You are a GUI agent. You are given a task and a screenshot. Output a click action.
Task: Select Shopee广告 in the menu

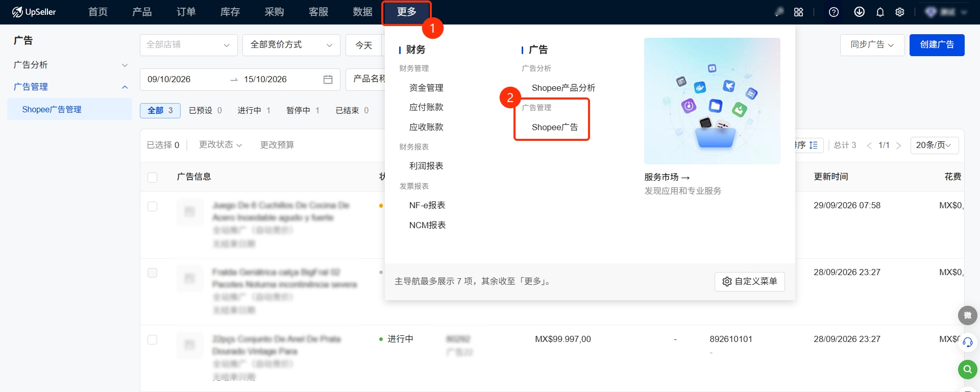click(x=555, y=127)
